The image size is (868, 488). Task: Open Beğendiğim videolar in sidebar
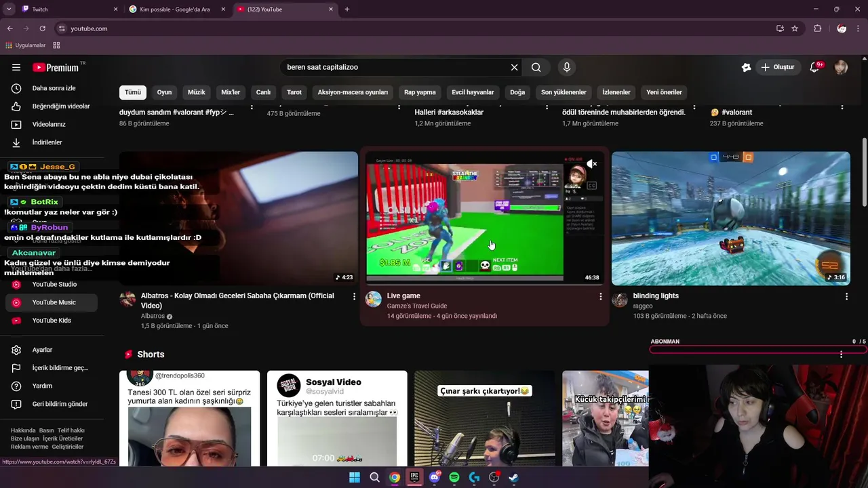tap(52, 106)
